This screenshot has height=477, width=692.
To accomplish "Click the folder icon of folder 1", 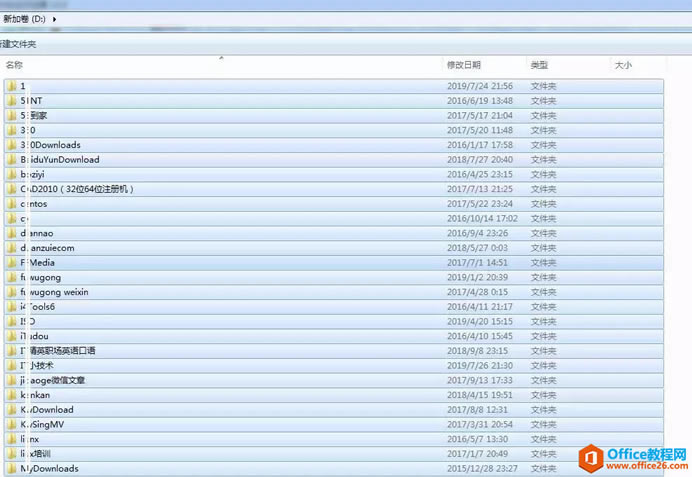I will (x=12, y=86).
